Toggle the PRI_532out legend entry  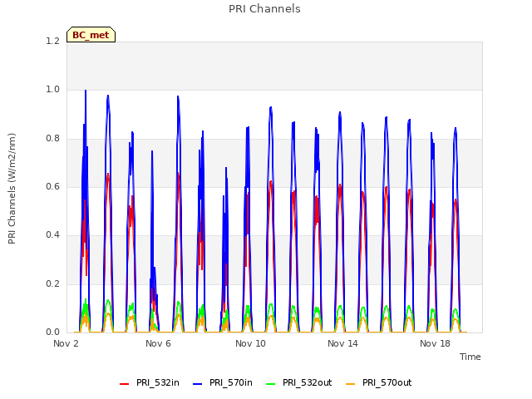pyautogui.click(x=299, y=382)
